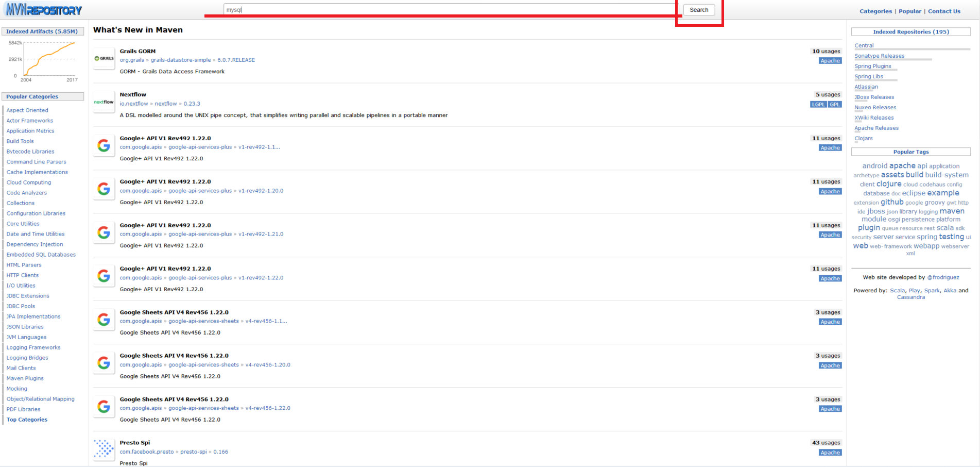
Task: Select the plugin popular tag
Action: click(x=869, y=228)
